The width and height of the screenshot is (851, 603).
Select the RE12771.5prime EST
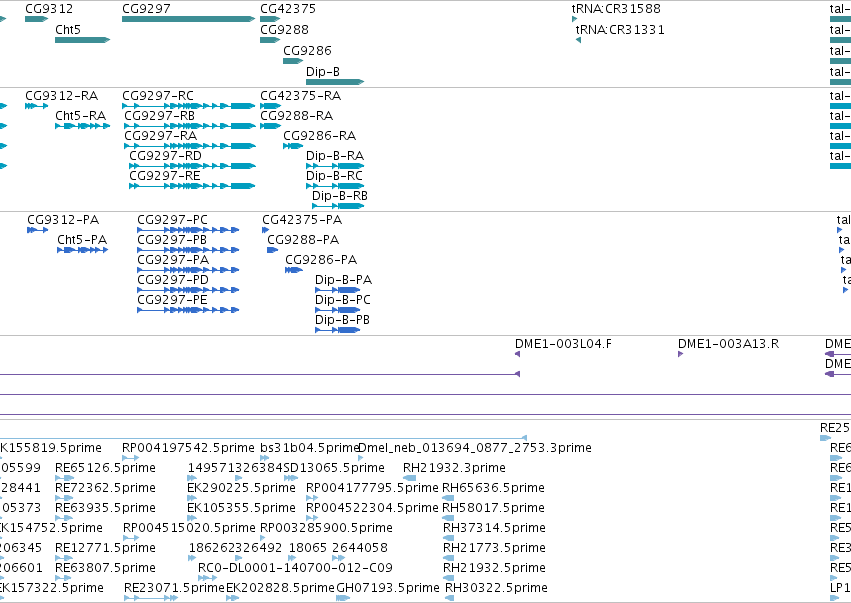(x=64, y=558)
